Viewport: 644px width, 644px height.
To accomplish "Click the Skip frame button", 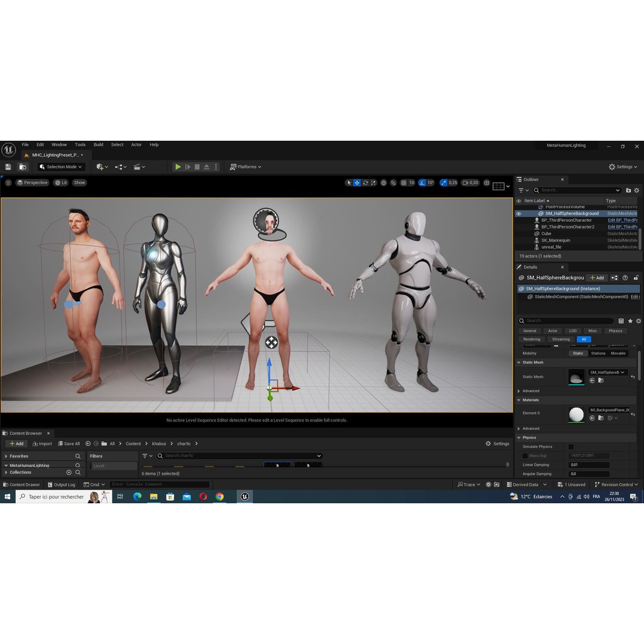I will [x=188, y=167].
